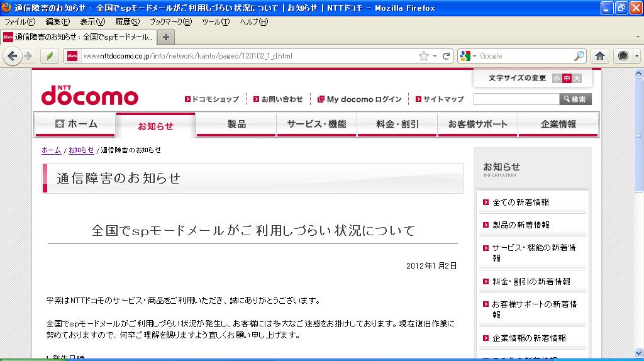Image resolution: width=644 pixels, height=361 pixels.
Task: Open the 料金・割引 navigation tab
Action: 397,124
